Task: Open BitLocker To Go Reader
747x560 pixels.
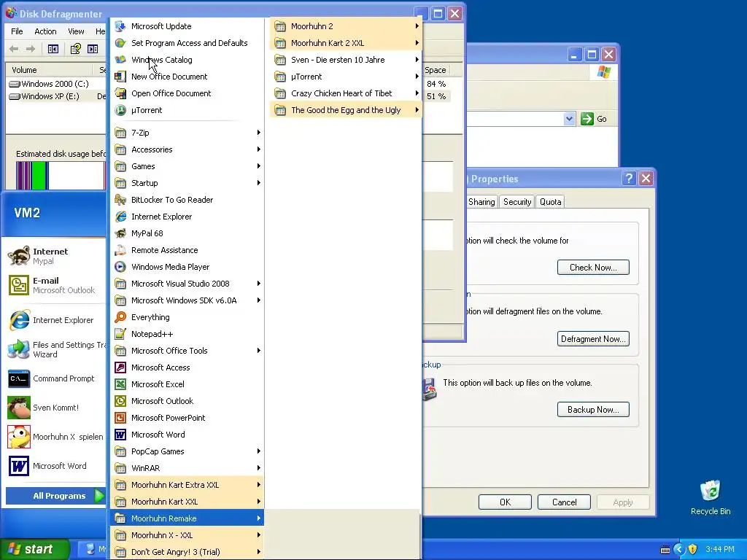Action: tap(187, 200)
